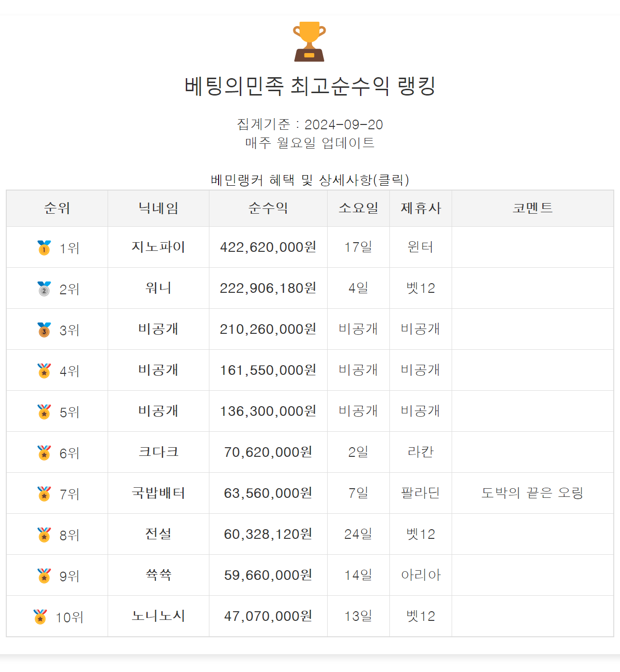
Task: Click the silver medal icon for 2위
Action: (x=44, y=289)
